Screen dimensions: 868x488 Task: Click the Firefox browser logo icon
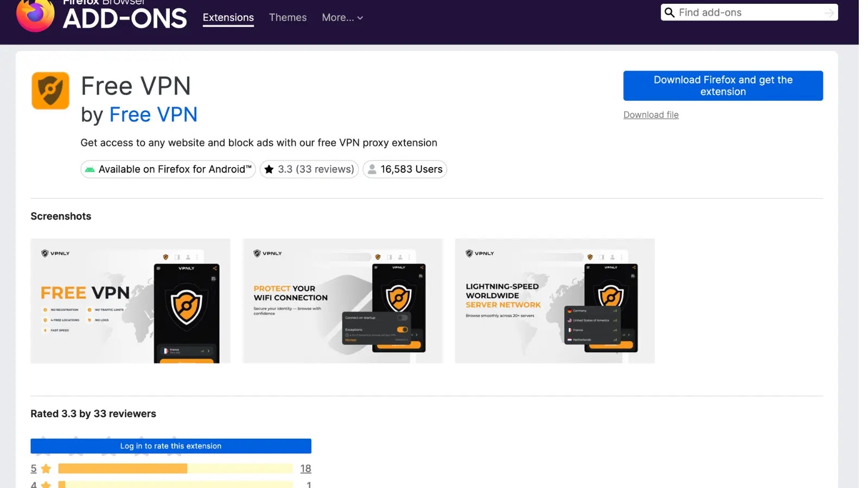pos(35,15)
